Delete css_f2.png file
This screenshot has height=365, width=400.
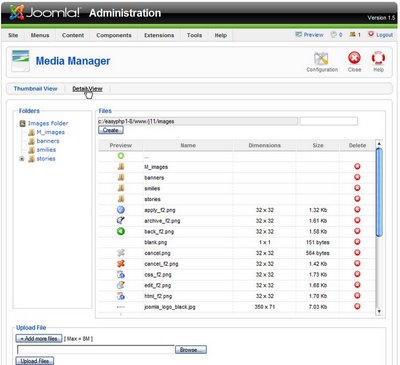click(357, 274)
